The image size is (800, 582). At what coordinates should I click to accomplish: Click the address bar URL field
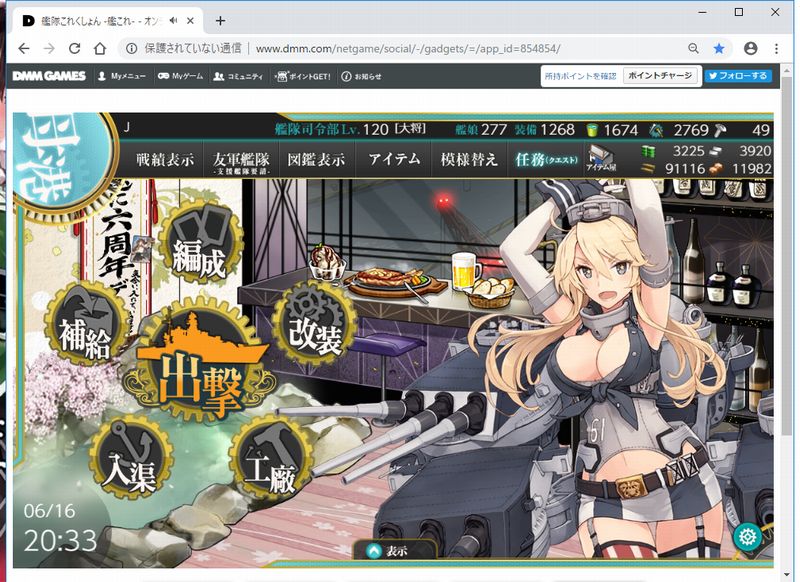pos(408,48)
